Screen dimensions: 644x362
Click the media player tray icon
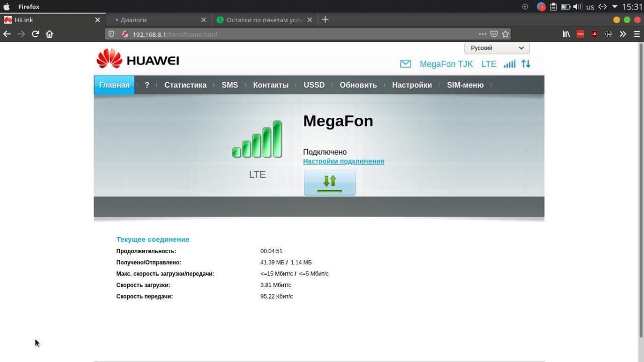point(525,7)
